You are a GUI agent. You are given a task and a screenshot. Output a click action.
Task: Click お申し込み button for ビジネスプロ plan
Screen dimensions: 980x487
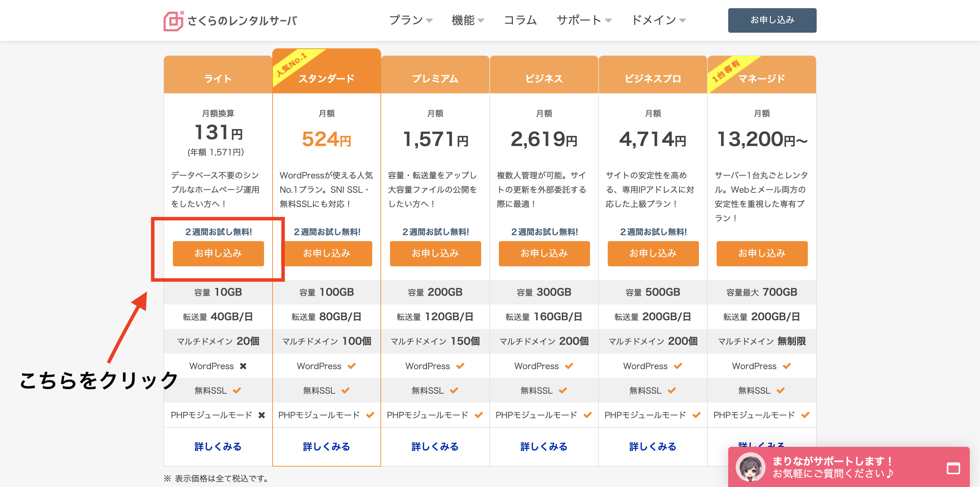point(653,253)
